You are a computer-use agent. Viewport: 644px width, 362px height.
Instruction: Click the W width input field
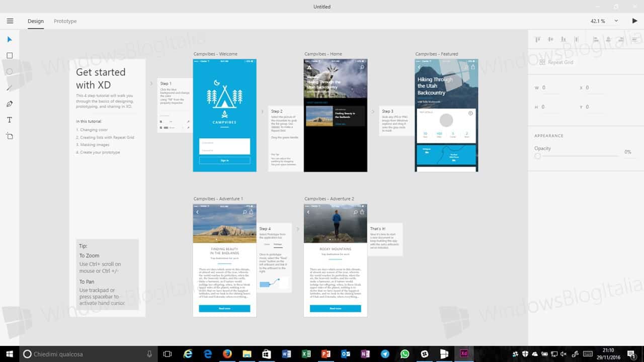551,88
